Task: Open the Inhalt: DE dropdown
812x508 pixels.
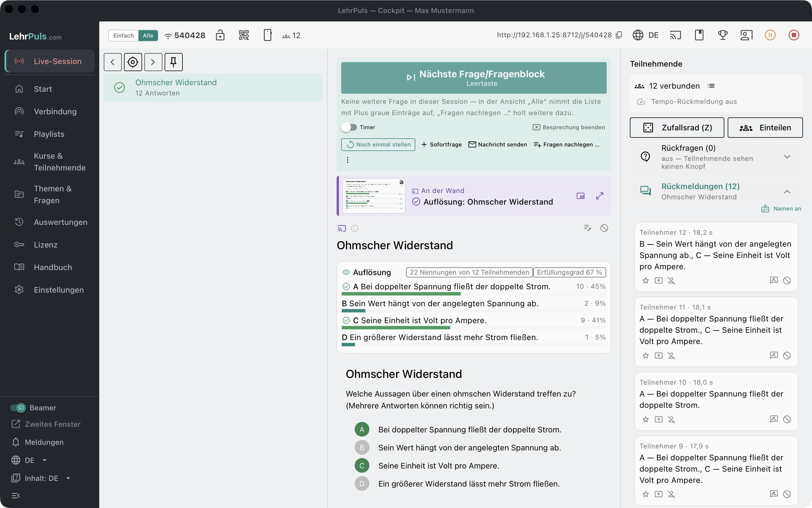Action: tap(41, 478)
